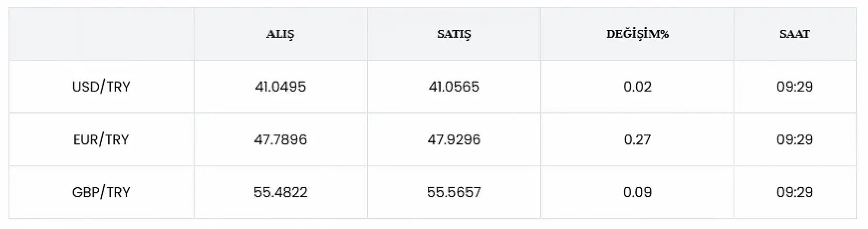Click the ALIŞ column header
This screenshot has height=229, width=868.
click(x=280, y=34)
